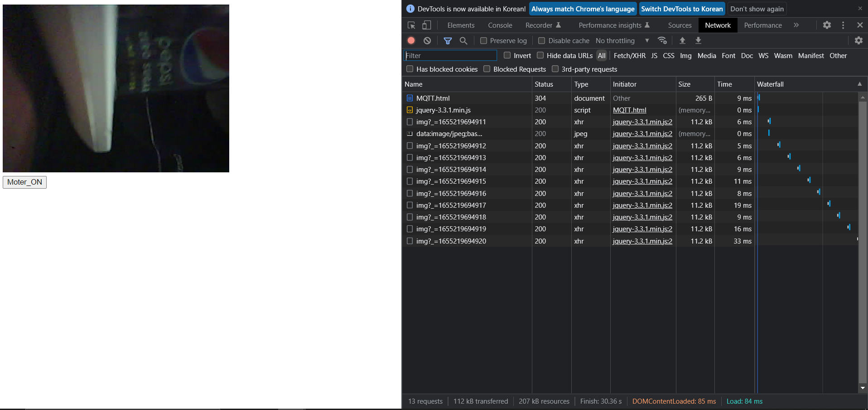Dismiss the Korean language info bar
The height and width of the screenshot is (410, 868).
(860, 9)
